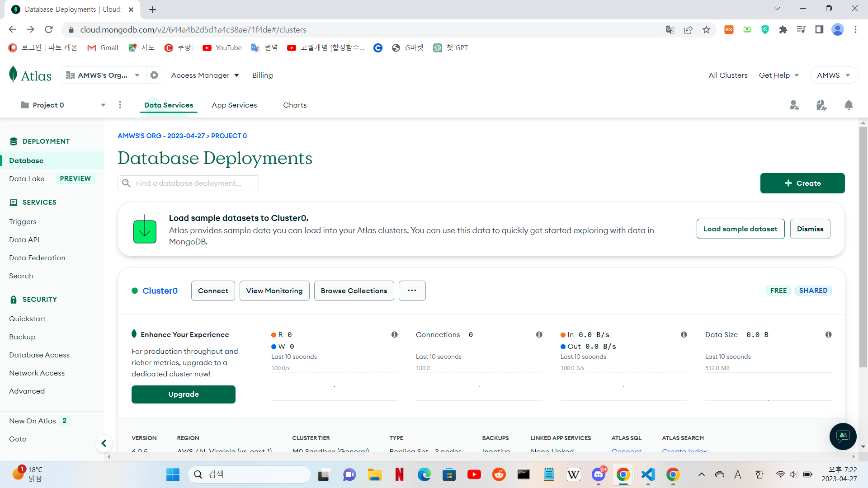Open the Chrome extensions puzzle icon
868x488 pixels.
783,30
